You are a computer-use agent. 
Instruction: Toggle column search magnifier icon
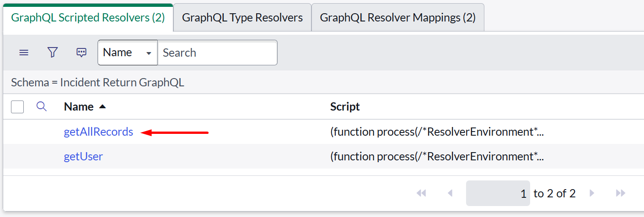click(42, 107)
